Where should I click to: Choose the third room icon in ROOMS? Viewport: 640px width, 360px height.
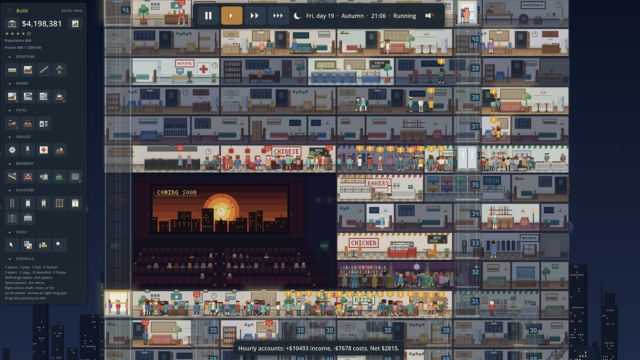[x=44, y=97]
